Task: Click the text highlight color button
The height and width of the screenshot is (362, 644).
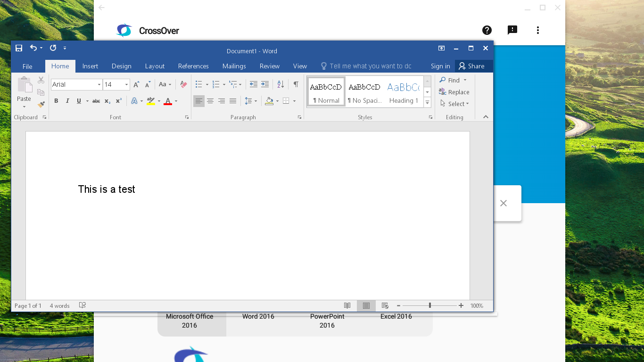Action: (x=150, y=101)
